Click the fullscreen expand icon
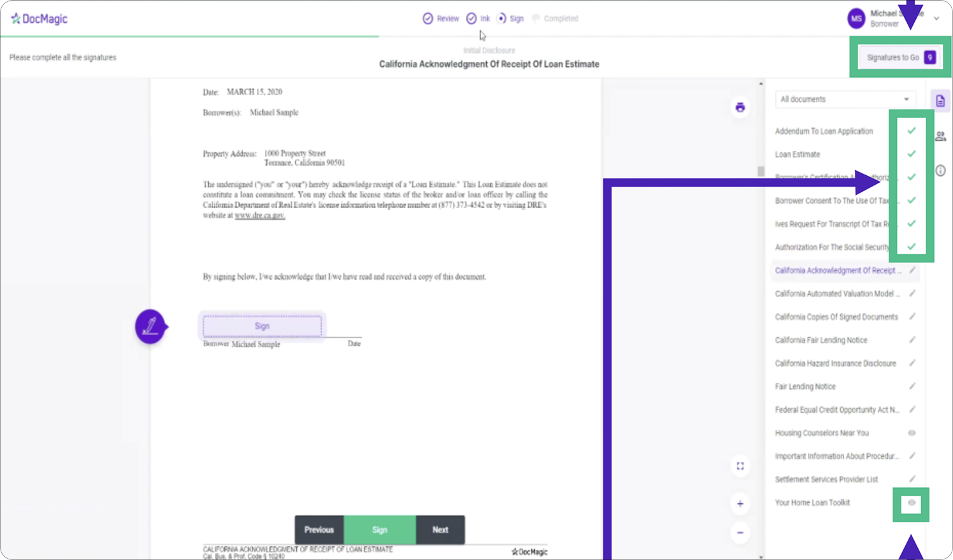Image resolution: width=953 pixels, height=560 pixels. tap(740, 466)
